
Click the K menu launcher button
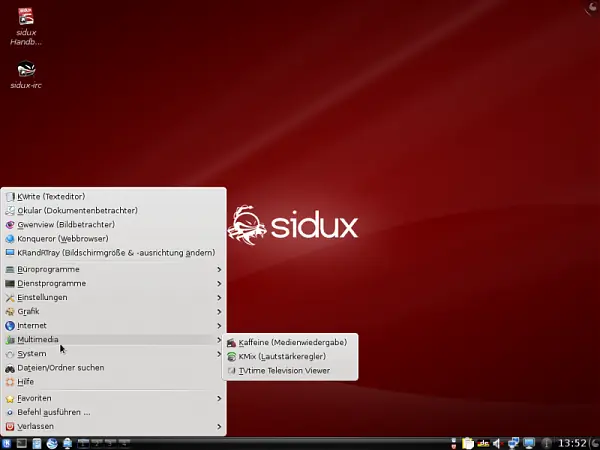pyautogui.click(x=7, y=443)
